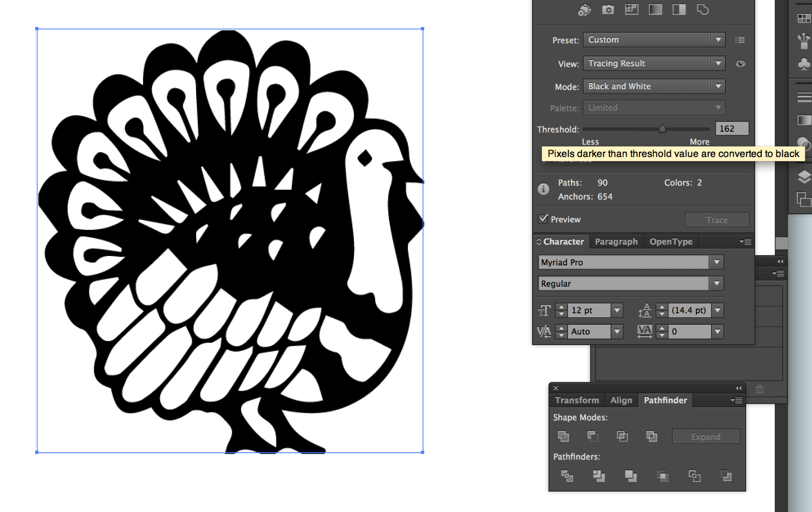Click the kerning field showing Auto
This screenshot has width=812, height=512.
pyautogui.click(x=589, y=332)
